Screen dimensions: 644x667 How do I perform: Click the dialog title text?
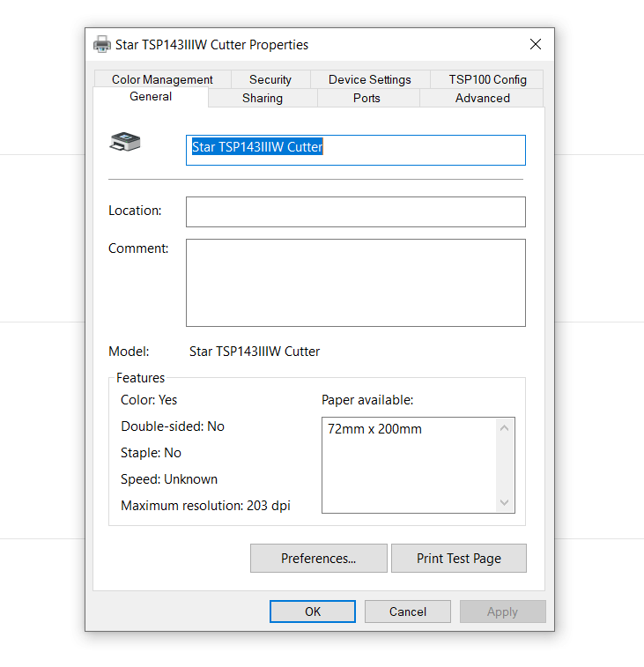coord(211,45)
